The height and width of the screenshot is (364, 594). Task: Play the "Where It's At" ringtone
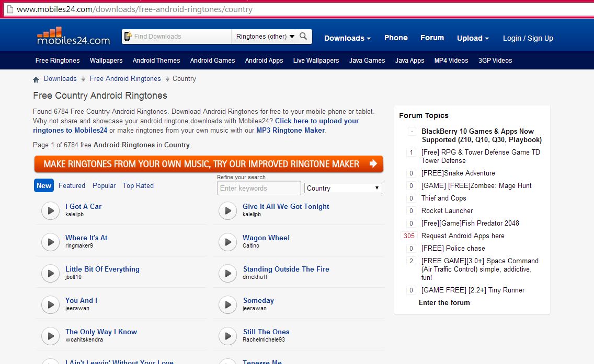(50, 242)
